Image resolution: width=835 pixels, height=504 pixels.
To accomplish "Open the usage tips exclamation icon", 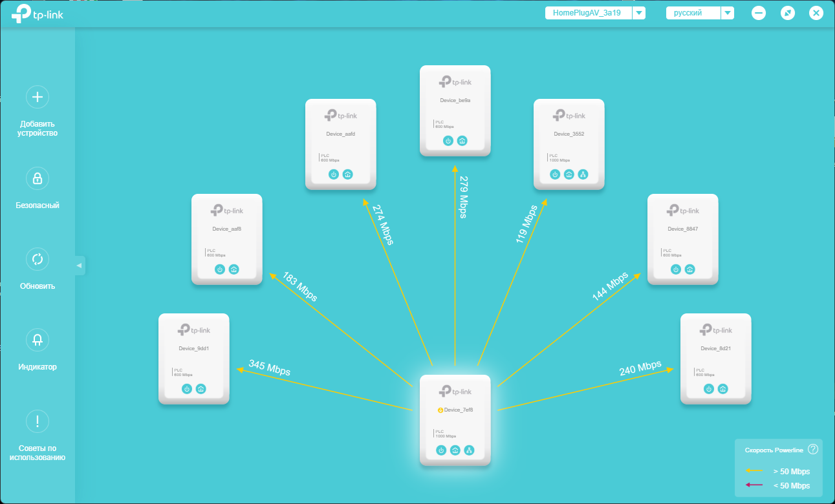I will (38, 421).
